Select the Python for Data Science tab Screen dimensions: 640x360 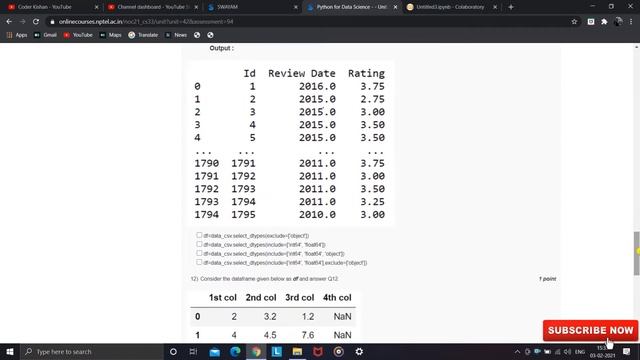coord(351,7)
